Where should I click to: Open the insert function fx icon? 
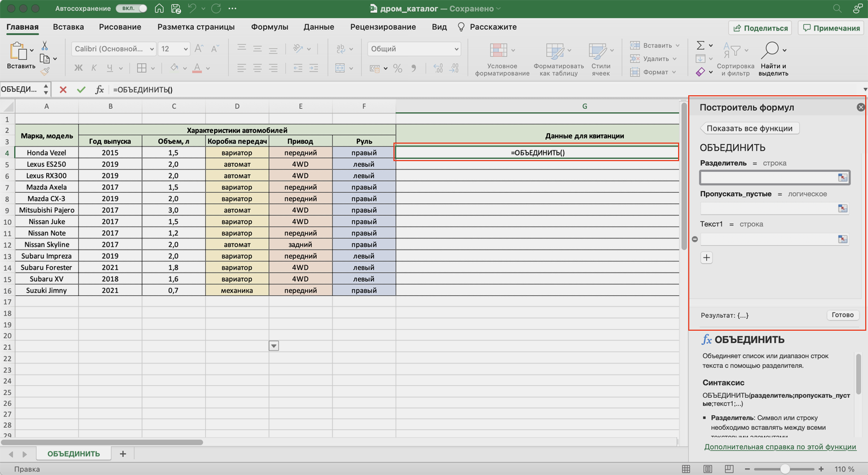[x=99, y=90]
